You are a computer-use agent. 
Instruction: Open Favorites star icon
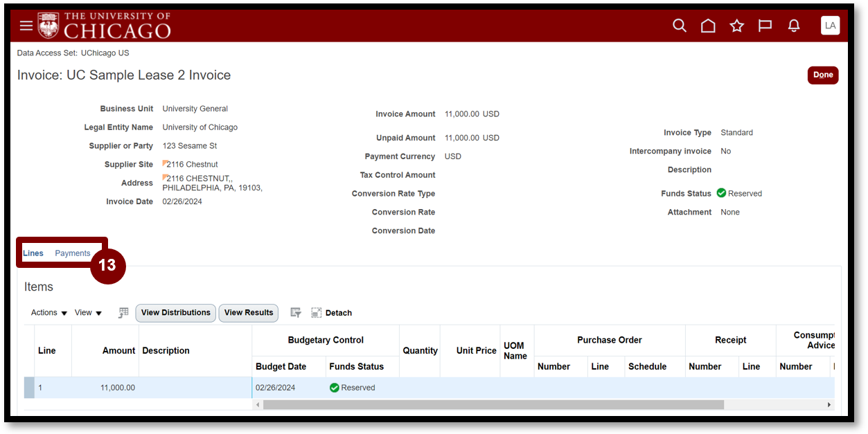pyautogui.click(x=736, y=26)
